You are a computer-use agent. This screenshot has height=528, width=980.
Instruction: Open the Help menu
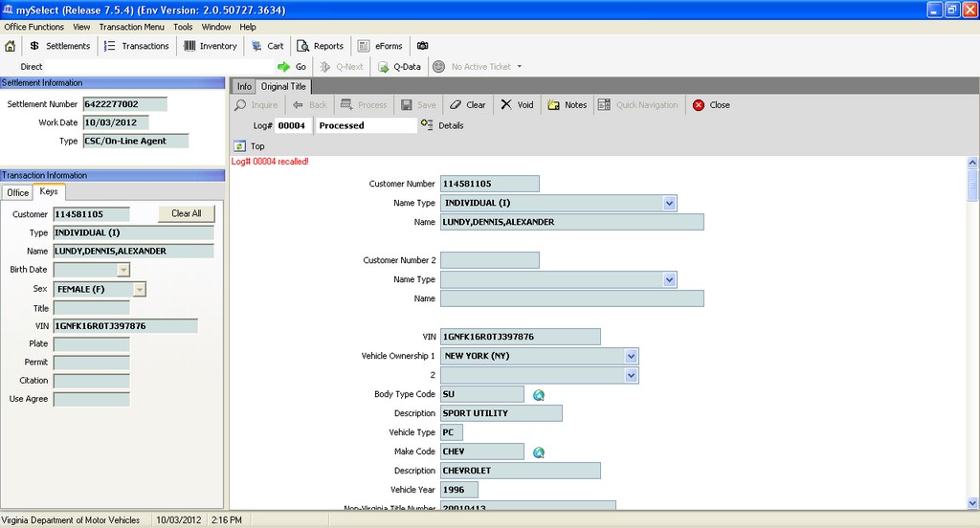click(248, 27)
